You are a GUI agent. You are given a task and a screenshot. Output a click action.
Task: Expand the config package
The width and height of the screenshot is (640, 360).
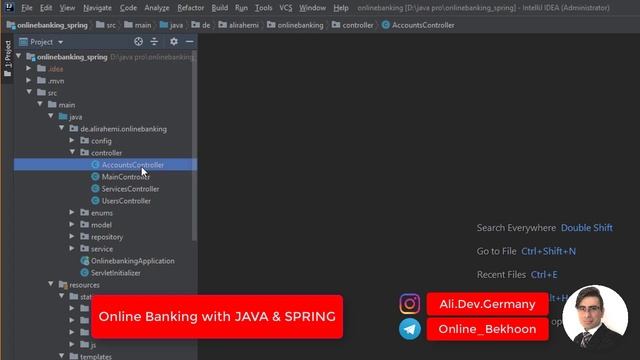pos(72,140)
